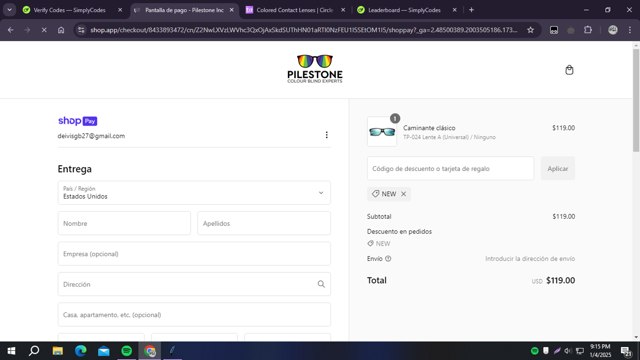Screen dimensions: 640x360
Task: Click the Empresa (opcional) field
Action: tap(194, 253)
